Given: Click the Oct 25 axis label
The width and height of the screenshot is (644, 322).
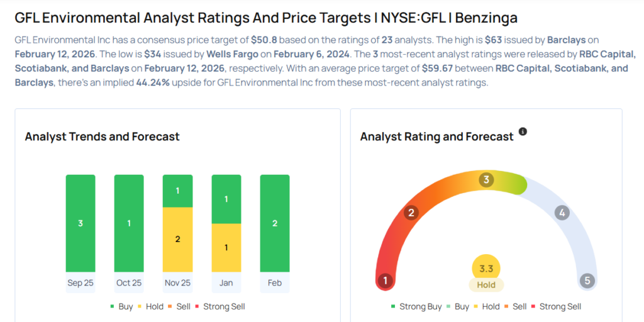Looking at the screenshot, I should [x=129, y=283].
